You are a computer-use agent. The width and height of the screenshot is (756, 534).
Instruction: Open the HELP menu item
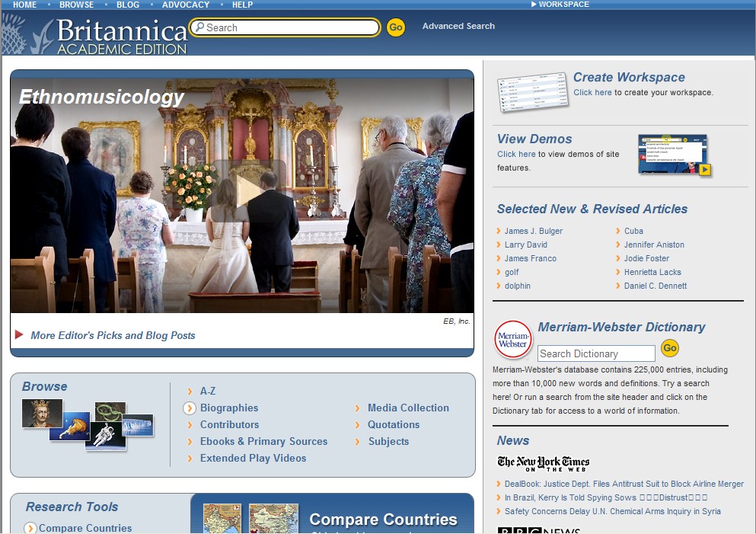pos(243,5)
